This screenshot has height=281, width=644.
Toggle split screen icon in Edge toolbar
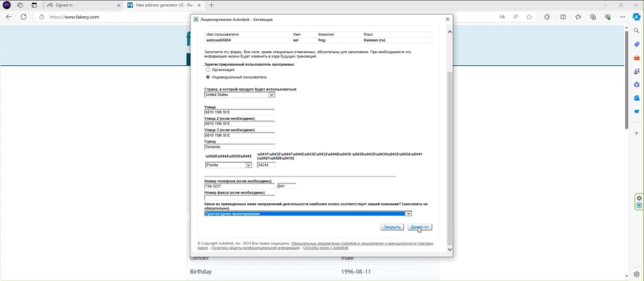[563, 17]
